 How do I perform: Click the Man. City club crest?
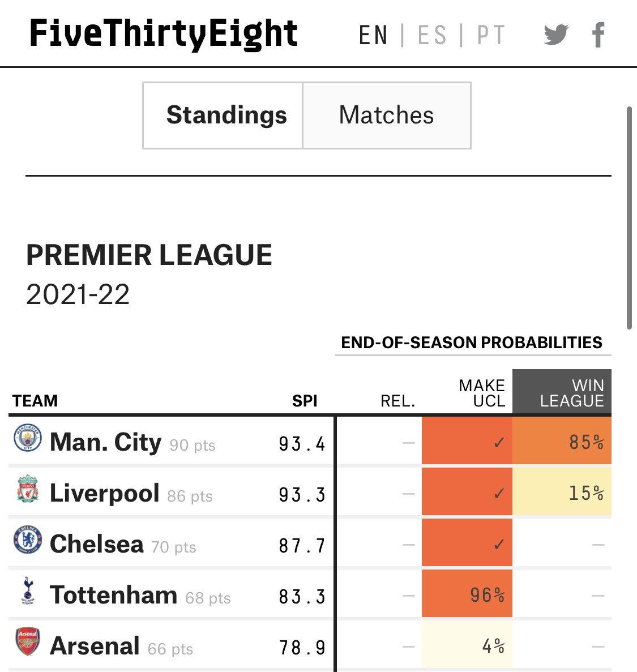pos(28,438)
